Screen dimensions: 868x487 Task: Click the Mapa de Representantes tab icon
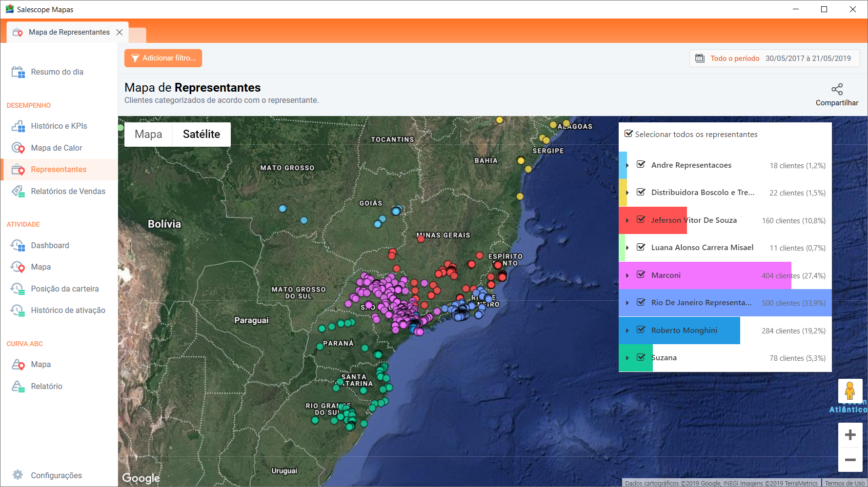click(x=18, y=32)
